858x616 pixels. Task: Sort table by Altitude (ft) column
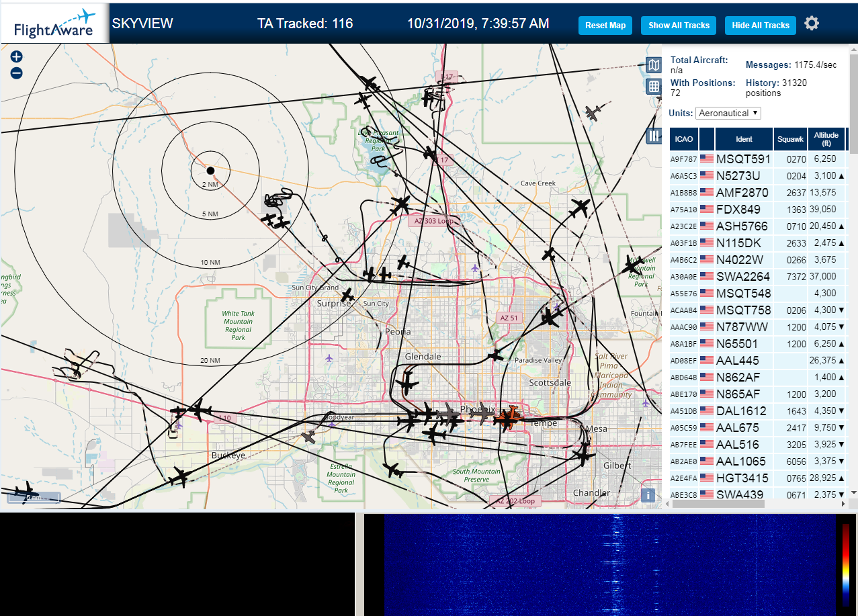[826, 139]
